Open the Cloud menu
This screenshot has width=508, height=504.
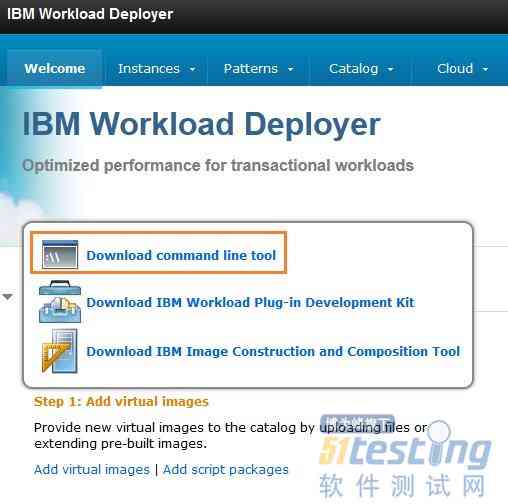pos(455,69)
